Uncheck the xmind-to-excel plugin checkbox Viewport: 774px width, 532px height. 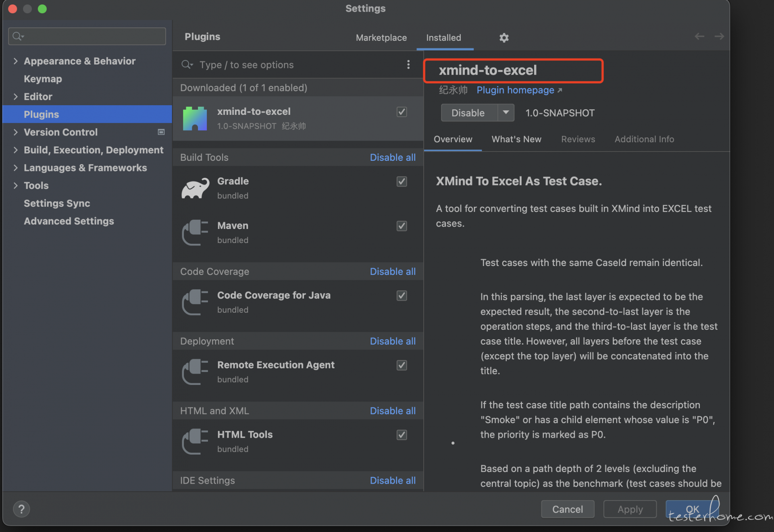coord(402,112)
